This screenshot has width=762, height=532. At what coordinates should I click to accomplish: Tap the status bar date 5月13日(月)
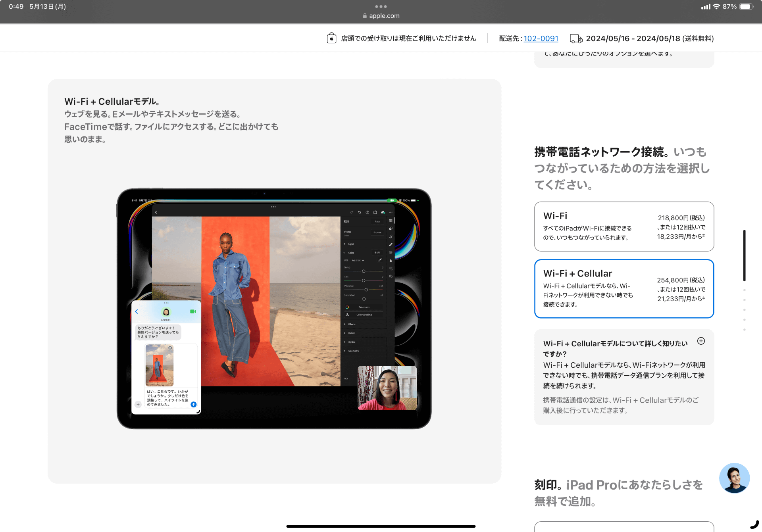[x=48, y=6]
